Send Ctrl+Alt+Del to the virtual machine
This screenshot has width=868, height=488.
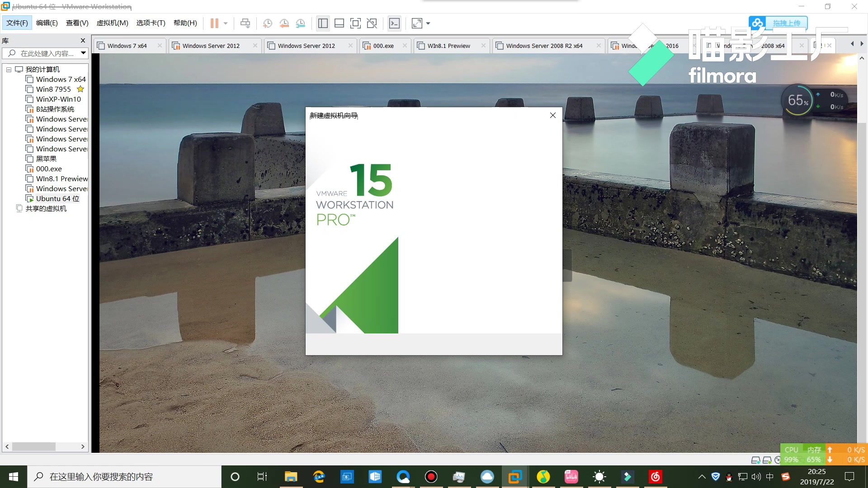[x=245, y=23]
